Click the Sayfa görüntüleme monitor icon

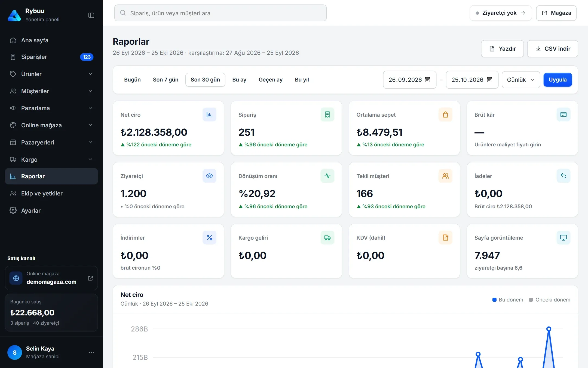563,237
